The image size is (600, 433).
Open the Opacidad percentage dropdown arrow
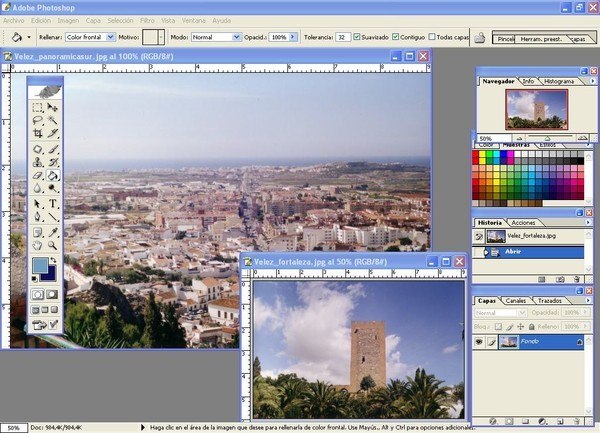click(294, 37)
